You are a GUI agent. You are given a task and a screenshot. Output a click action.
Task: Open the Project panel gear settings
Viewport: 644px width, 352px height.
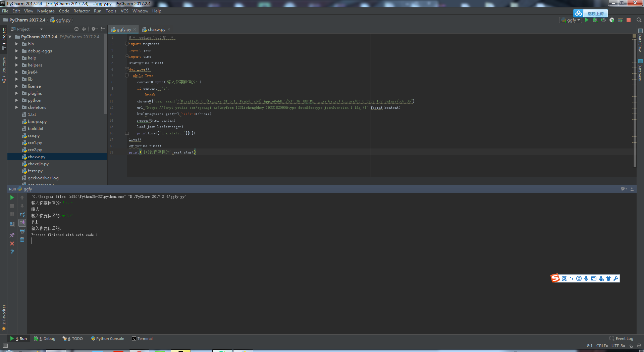coord(94,29)
